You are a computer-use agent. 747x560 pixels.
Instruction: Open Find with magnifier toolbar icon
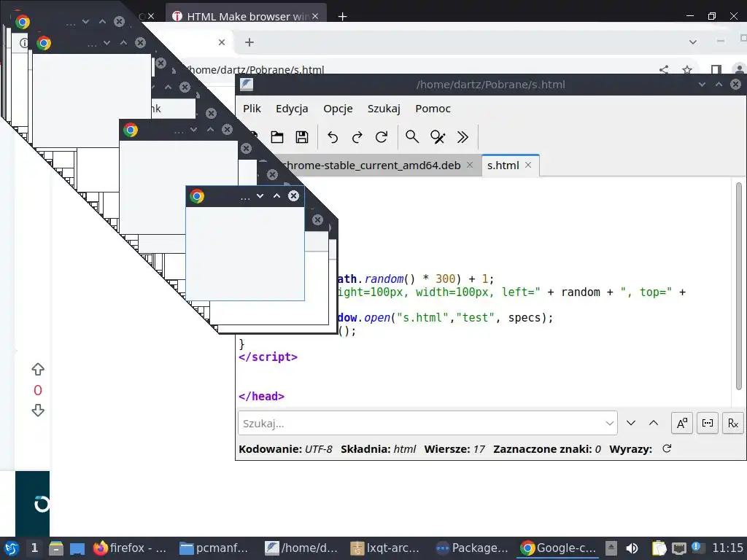point(412,137)
